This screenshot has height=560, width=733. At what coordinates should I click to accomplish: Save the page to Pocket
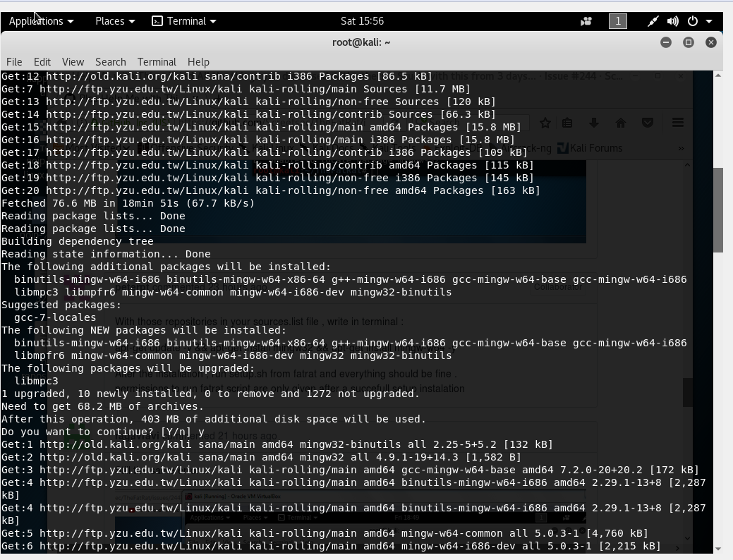click(x=647, y=122)
